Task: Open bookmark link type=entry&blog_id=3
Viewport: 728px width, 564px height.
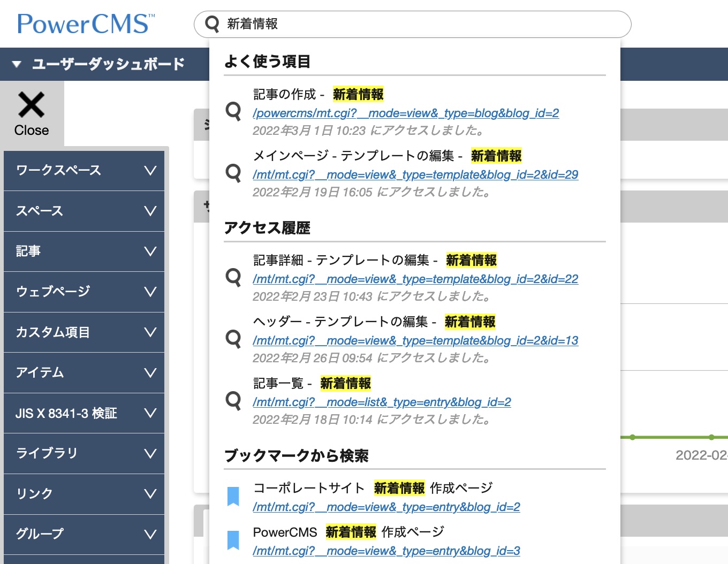Action: tap(386, 551)
